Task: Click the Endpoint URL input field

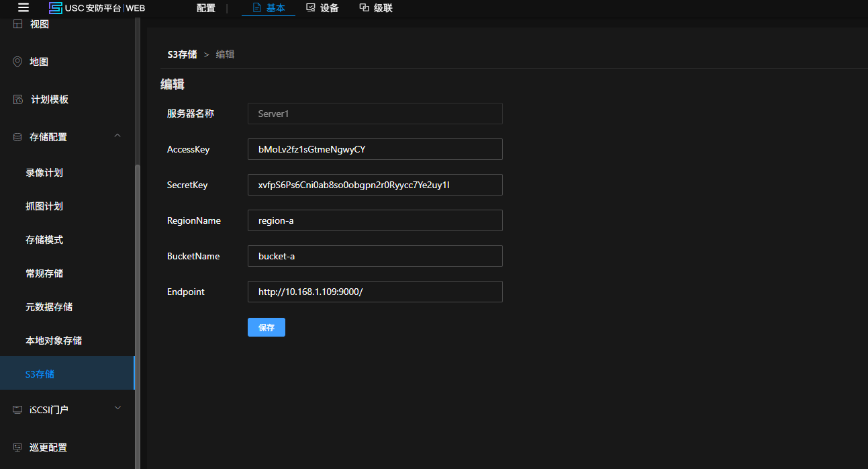Action: (x=375, y=292)
